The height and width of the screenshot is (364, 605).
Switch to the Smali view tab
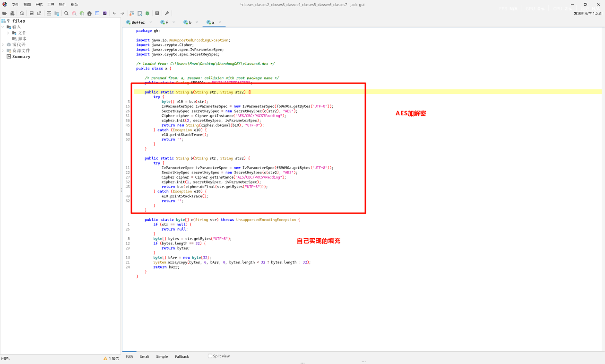point(144,356)
